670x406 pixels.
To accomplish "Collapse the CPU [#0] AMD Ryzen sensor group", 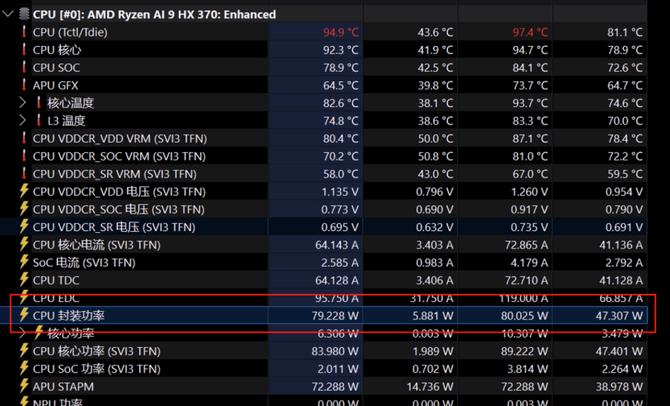I will tap(8, 14).
